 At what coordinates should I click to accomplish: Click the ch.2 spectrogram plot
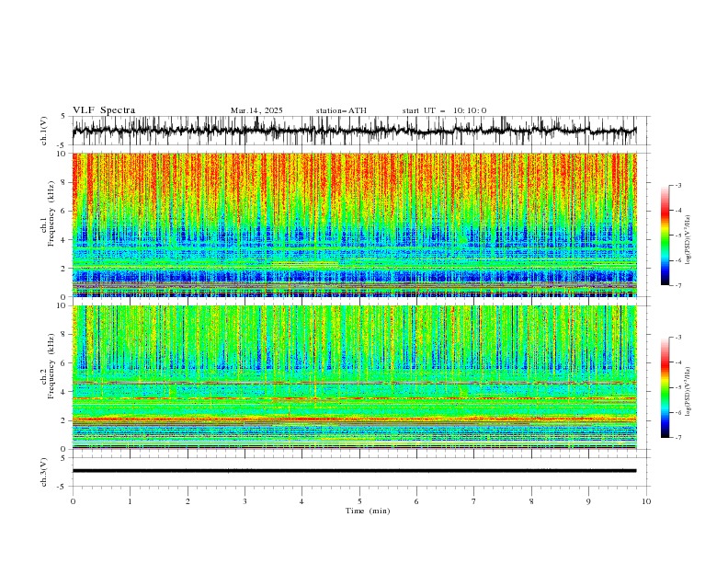point(354,377)
